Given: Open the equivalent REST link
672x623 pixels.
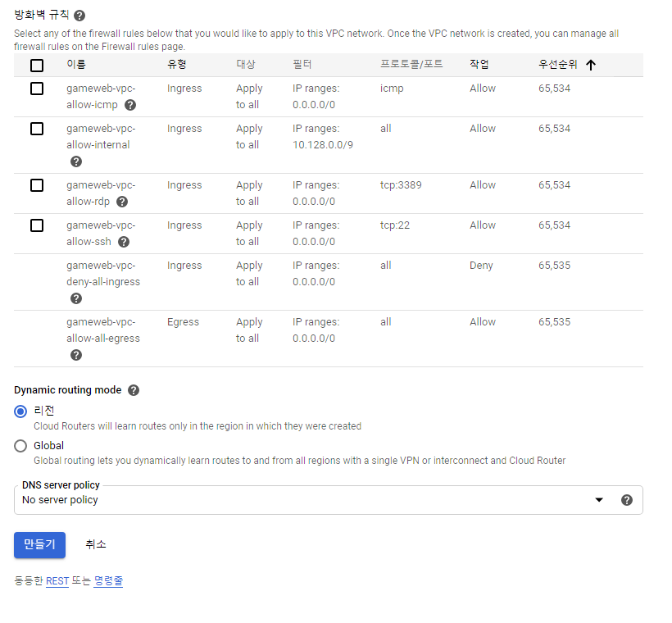Looking at the screenshot, I should pos(57,581).
